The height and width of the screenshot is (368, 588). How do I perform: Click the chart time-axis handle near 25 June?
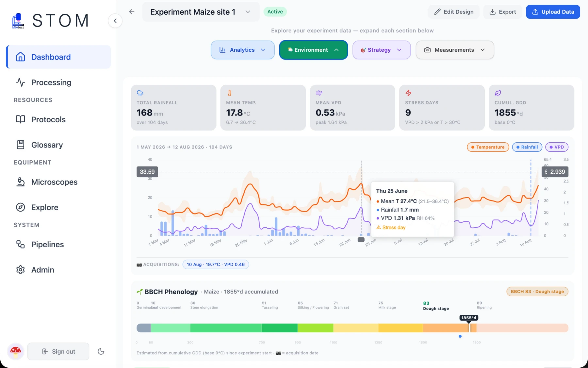tap(361, 239)
